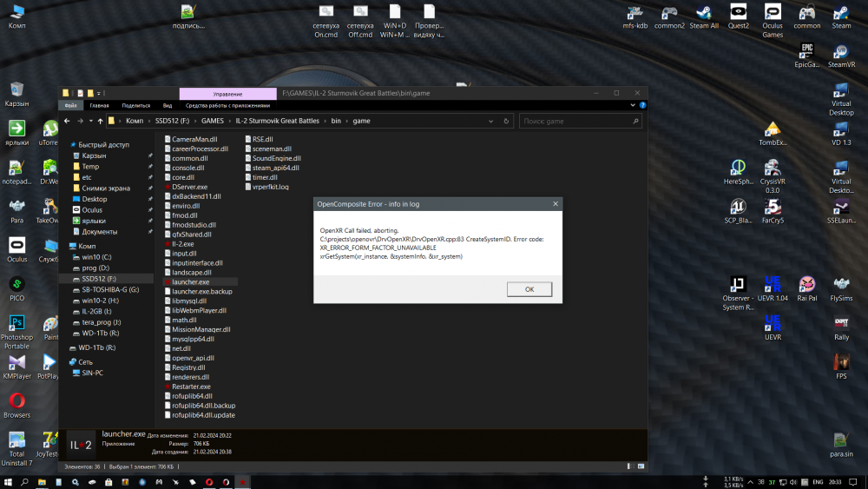
Task: Select openvr_api.dll file
Action: pos(188,358)
